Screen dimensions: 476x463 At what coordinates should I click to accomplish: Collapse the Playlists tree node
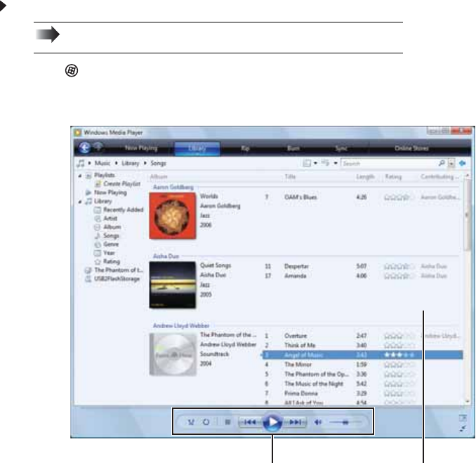point(80,176)
